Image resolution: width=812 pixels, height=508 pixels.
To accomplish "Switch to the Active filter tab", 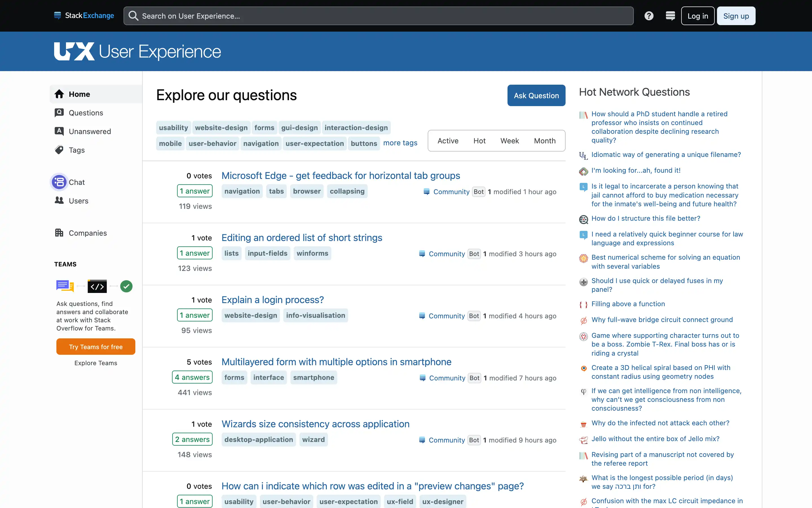I will [448, 141].
